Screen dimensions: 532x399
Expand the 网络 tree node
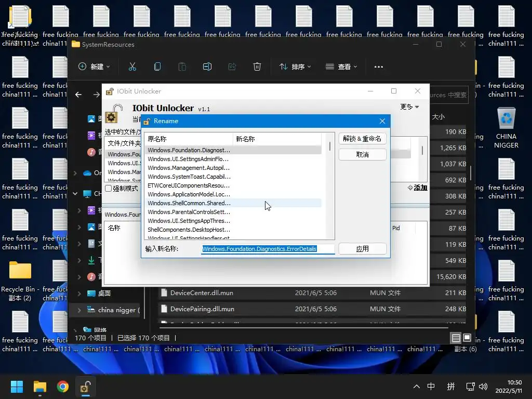click(x=75, y=330)
